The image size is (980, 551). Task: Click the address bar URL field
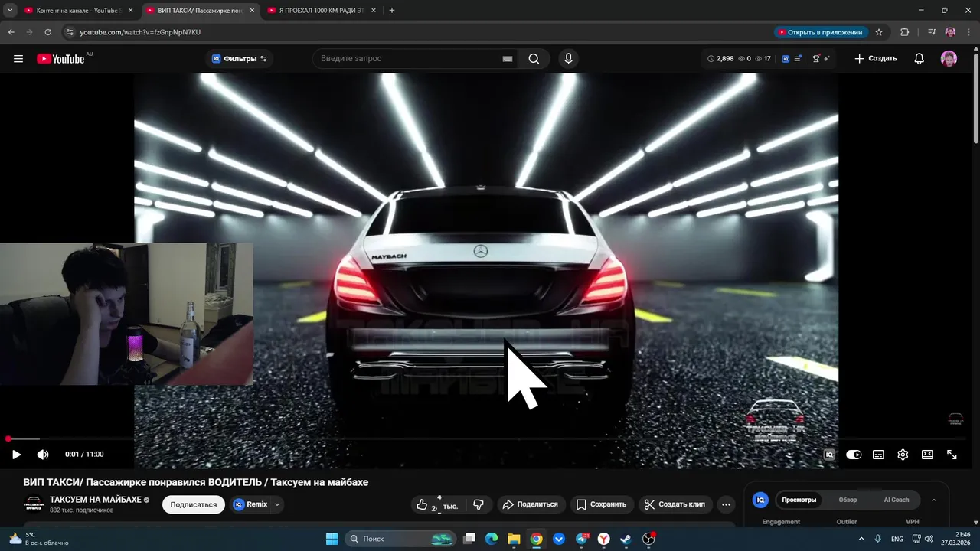pyautogui.click(x=140, y=32)
